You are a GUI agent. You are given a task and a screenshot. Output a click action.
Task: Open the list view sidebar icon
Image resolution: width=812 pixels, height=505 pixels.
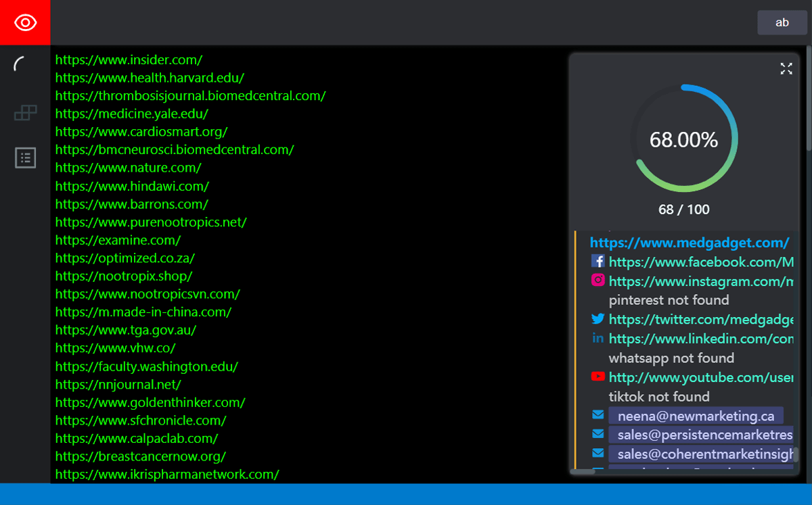[x=25, y=158]
